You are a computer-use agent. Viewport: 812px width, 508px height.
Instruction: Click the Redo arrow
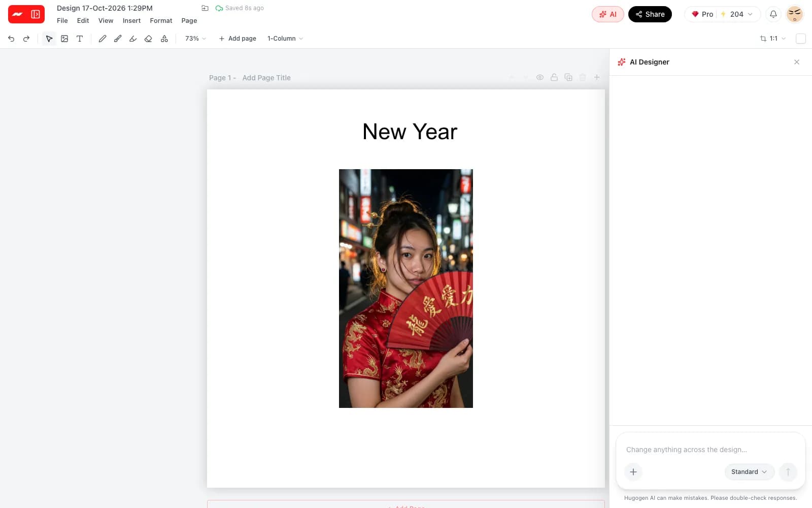coord(26,39)
